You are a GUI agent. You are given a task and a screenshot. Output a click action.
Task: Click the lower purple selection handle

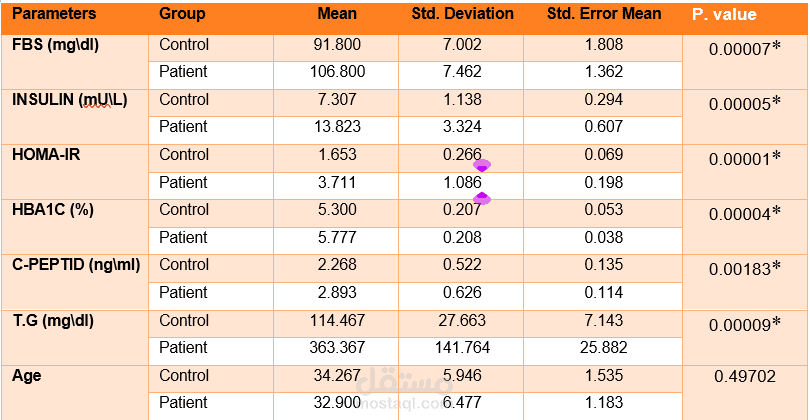pyautogui.click(x=482, y=198)
